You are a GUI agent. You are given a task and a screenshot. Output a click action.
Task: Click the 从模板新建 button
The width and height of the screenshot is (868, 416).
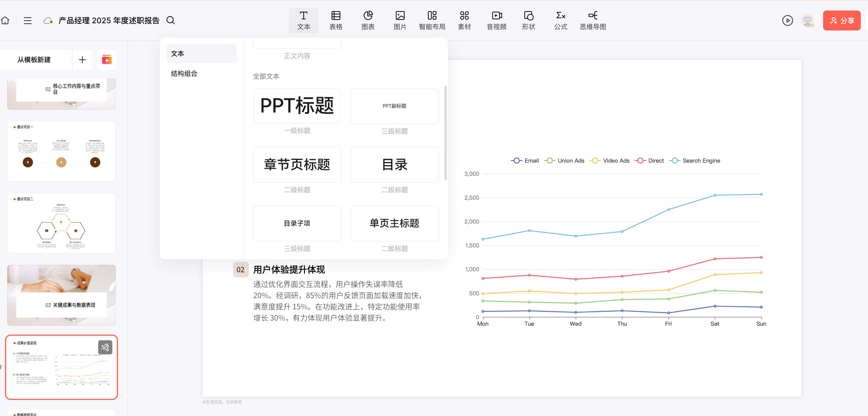tap(34, 60)
